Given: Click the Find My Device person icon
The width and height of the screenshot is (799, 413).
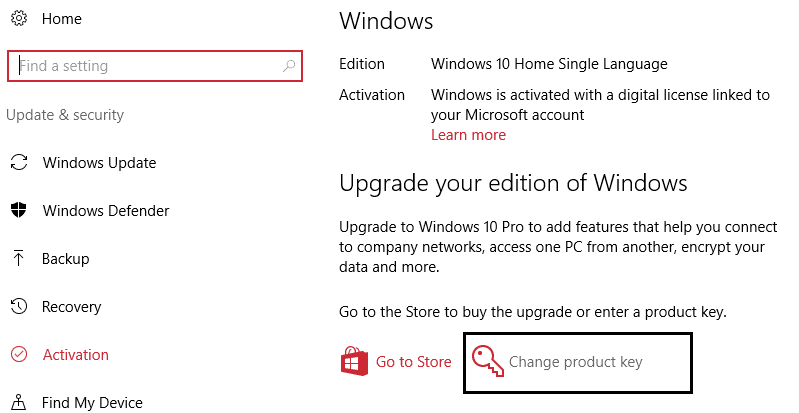Looking at the screenshot, I should [x=18, y=403].
